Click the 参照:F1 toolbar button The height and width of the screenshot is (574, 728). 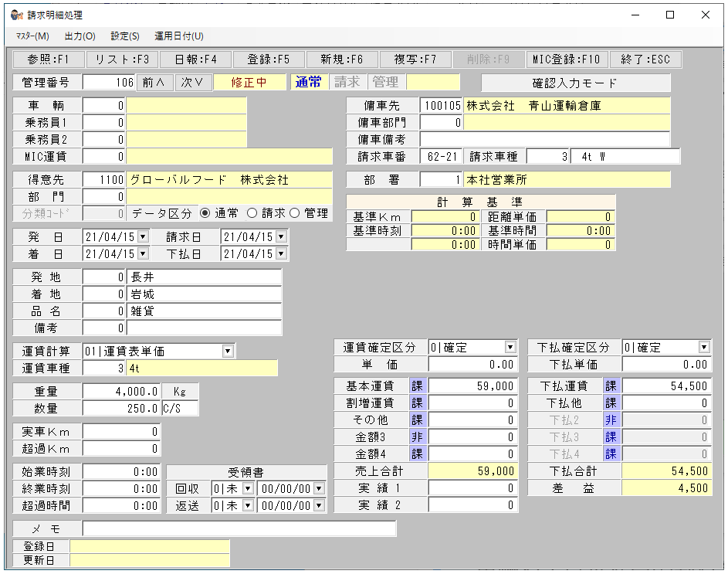pyautogui.click(x=48, y=59)
